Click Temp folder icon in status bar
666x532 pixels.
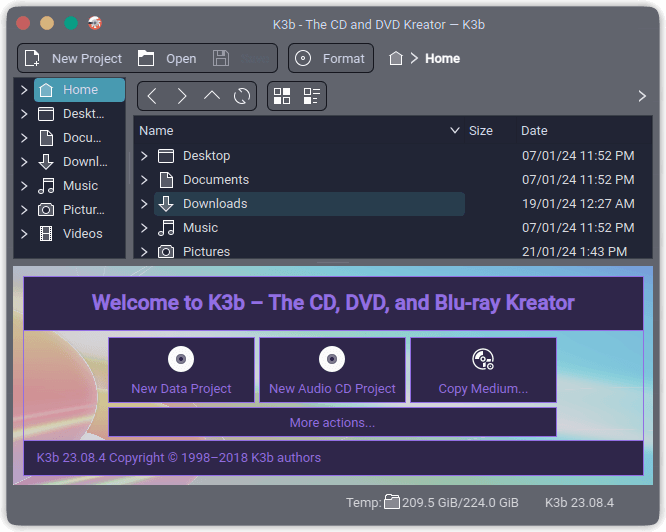pyautogui.click(x=392, y=502)
